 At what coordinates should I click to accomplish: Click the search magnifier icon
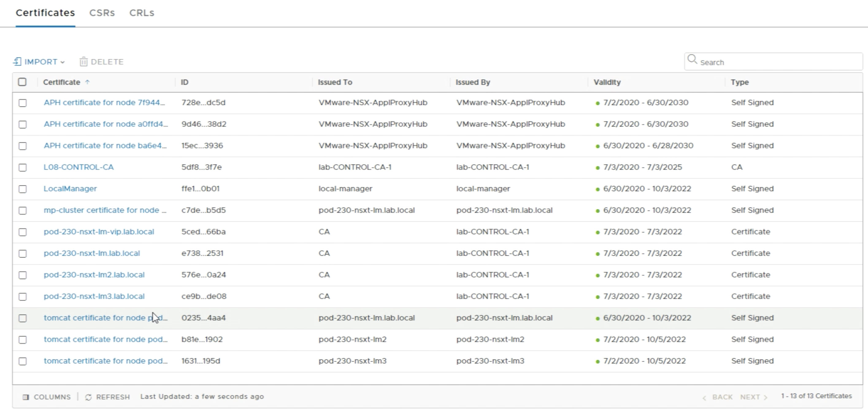(x=692, y=60)
